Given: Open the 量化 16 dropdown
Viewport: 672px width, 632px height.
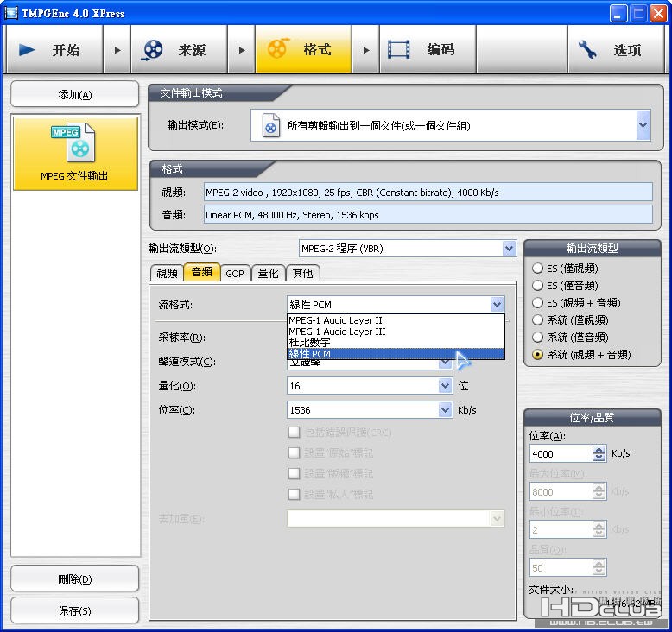Looking at the screenshot, I should point(446,386).
